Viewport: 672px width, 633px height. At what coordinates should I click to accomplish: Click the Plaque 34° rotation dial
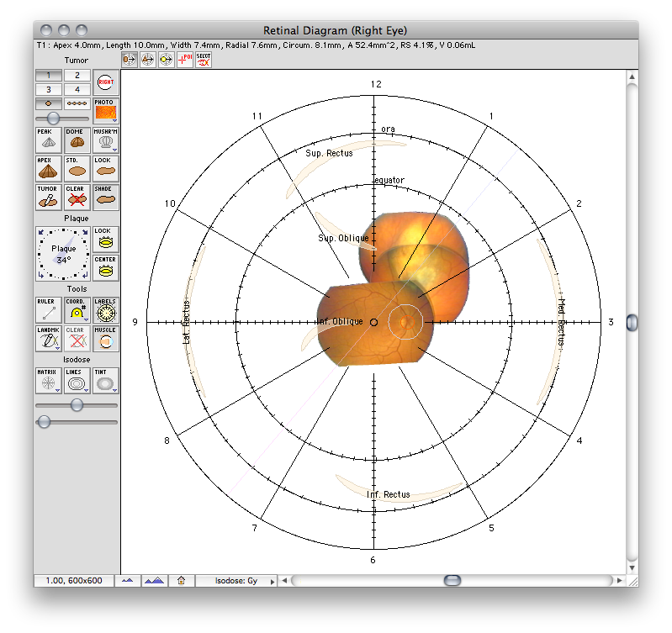(x=63, y=254)
